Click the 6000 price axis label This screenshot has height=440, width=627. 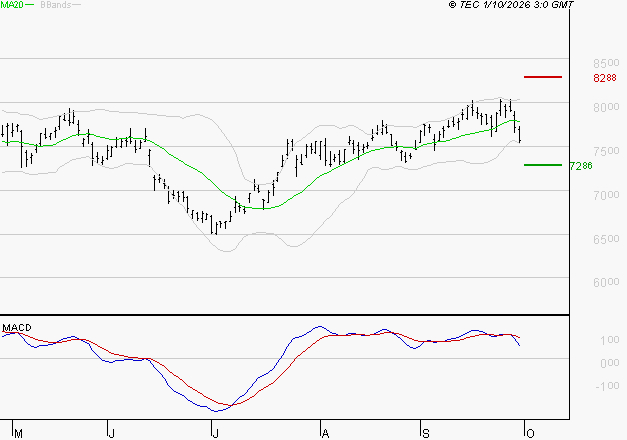tap(606, 282)
